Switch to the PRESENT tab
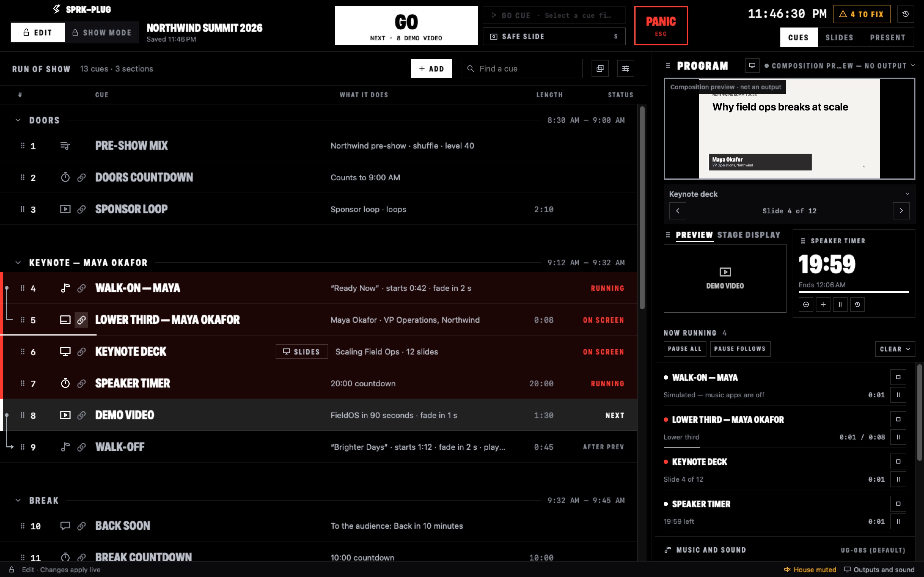924x577 pixels. point(887,37)
